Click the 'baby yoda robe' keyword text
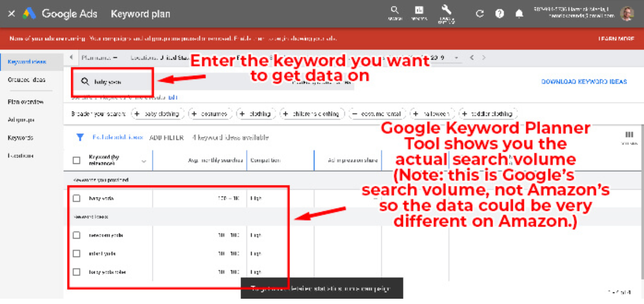Viewport: 644px width, 304px height. pyautogui.click(x=108, y=272)
